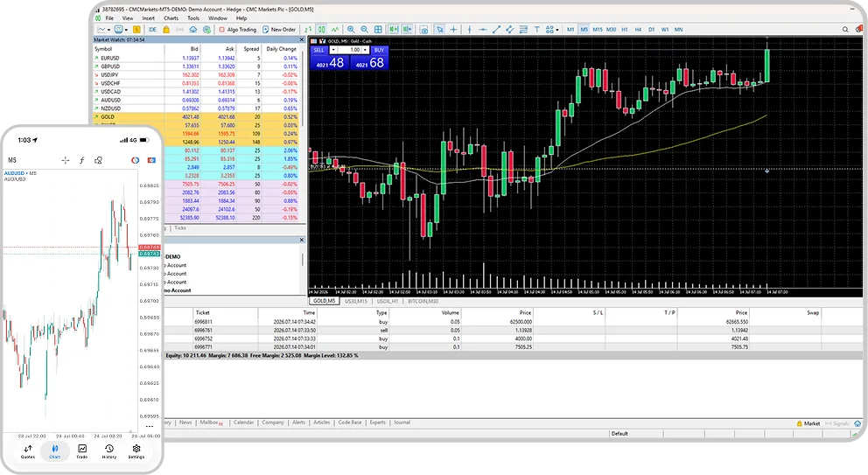Tap the indicators f icon in phone app

(82, 160)
